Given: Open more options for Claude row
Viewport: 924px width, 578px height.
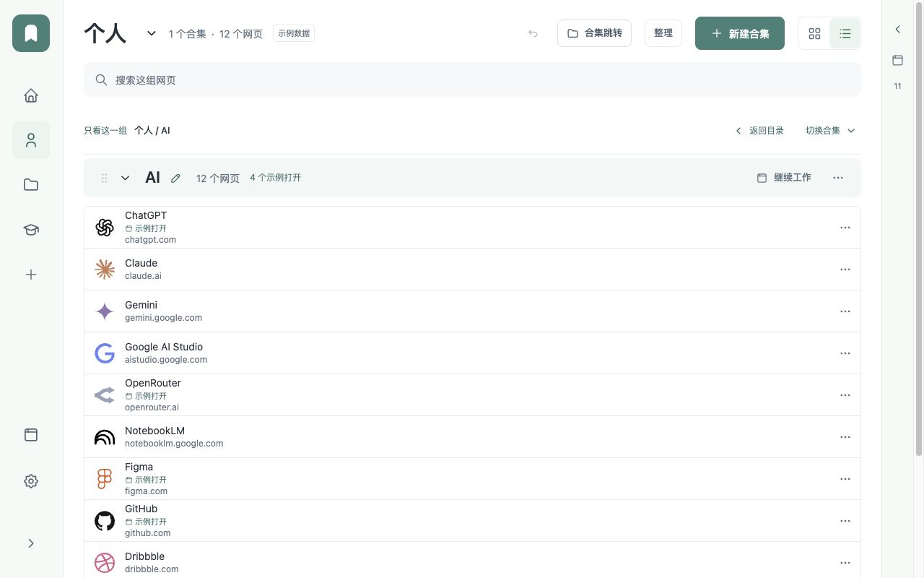Looking at the screenshot, I should 845,269.
